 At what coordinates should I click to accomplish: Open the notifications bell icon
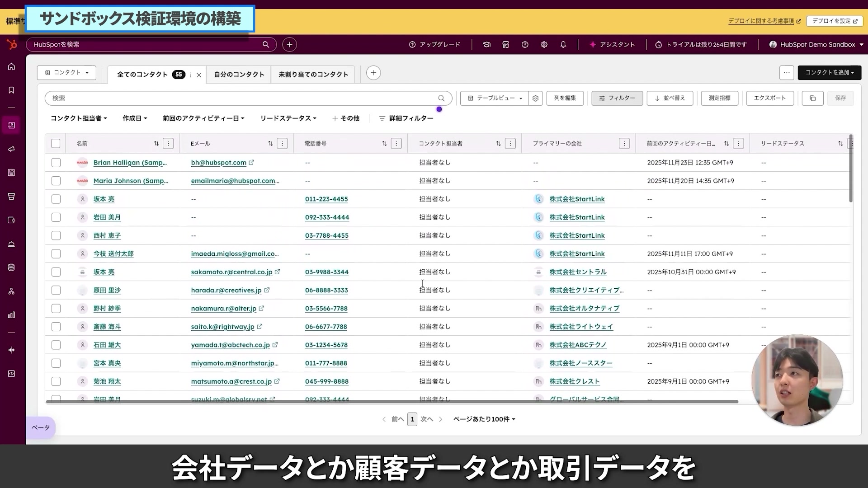[x=563, y=44]
